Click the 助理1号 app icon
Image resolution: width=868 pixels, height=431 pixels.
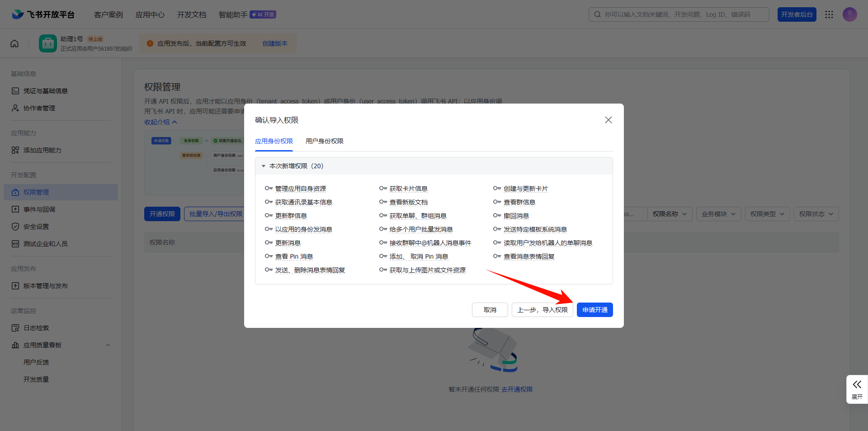(x=48, y=43)
